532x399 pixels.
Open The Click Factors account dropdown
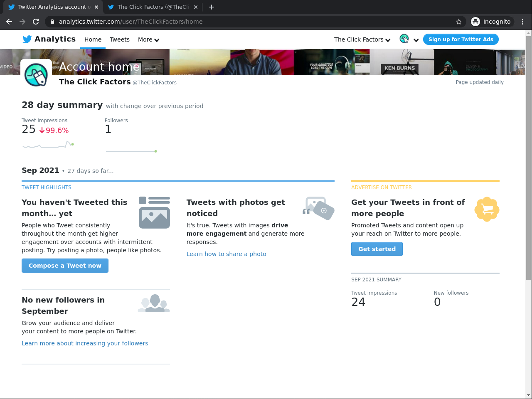pos(362,39)
